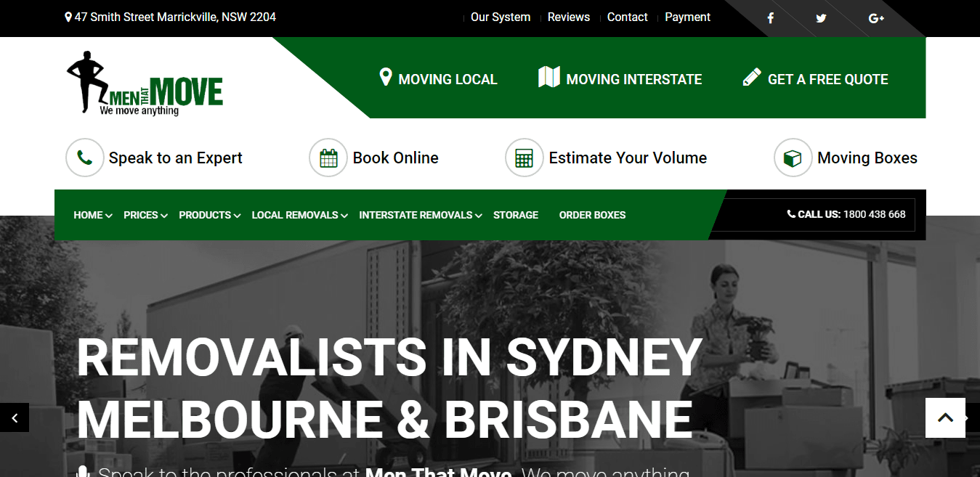Expand the Local Removals dropdown menu
980x477 pixels.
pos(299,215)
